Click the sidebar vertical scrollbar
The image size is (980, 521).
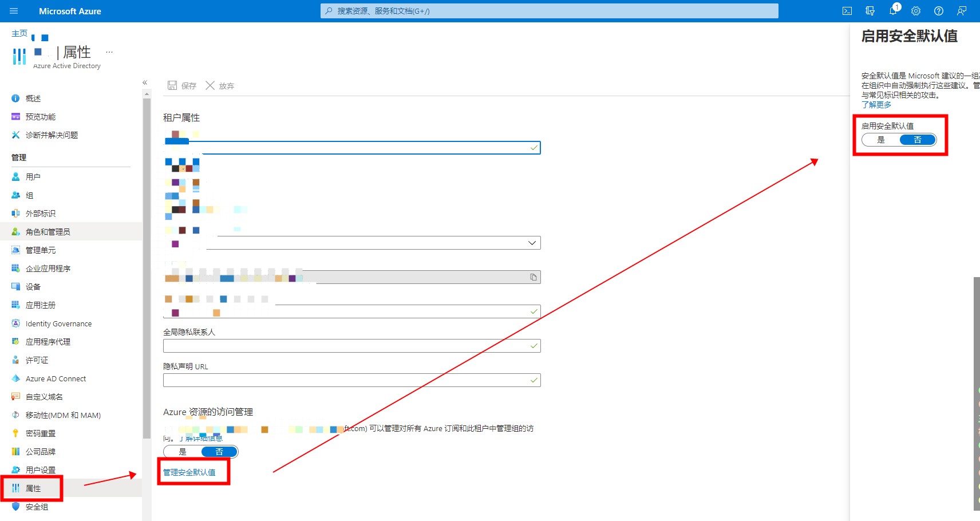pos(147,269)
